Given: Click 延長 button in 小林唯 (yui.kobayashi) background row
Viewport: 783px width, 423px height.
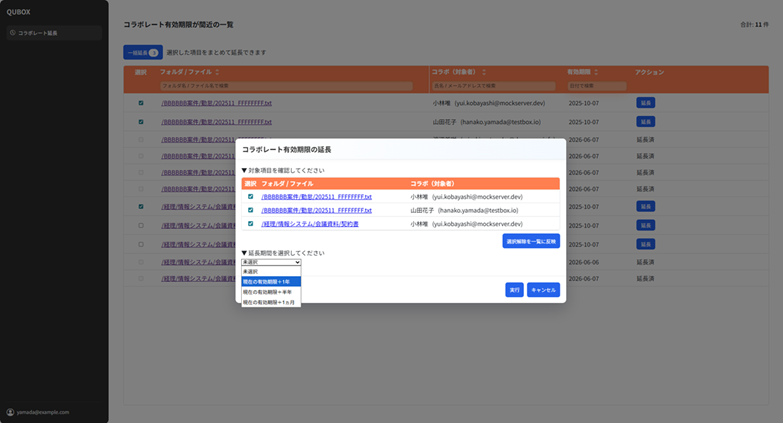Looking at the screenshot, I should pyautogui.click(x=646, y=103).
